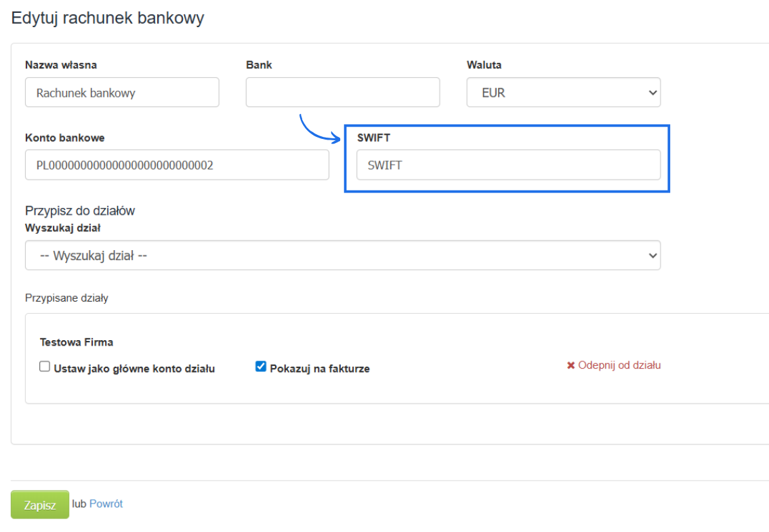Enable Ustaw jako główne konto działu checkbox

pyautogui.click(x=45, y=367)
